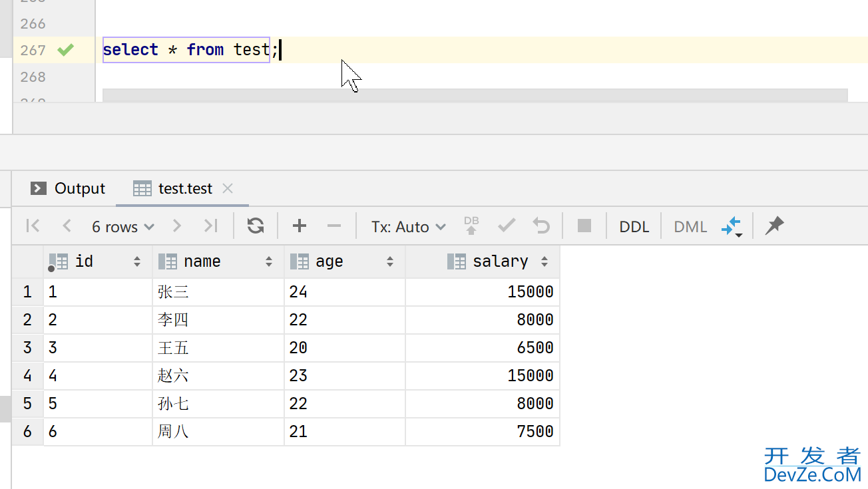Select the salary cell in 张三 row

pos(483,291)
